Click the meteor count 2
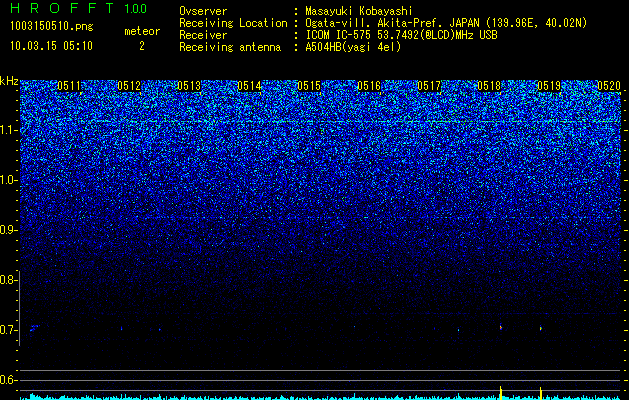The height and width of the screenshot is (400, 629). pyautogui.click(x=142, y=46)
